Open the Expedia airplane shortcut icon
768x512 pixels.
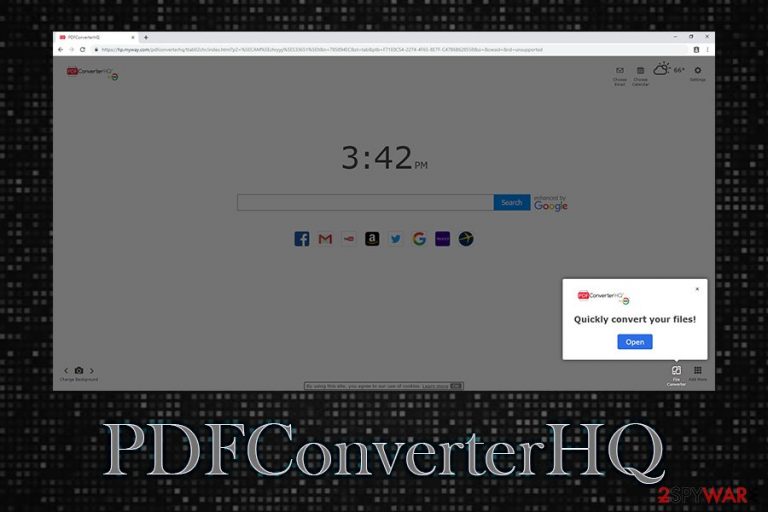[466, 239]
